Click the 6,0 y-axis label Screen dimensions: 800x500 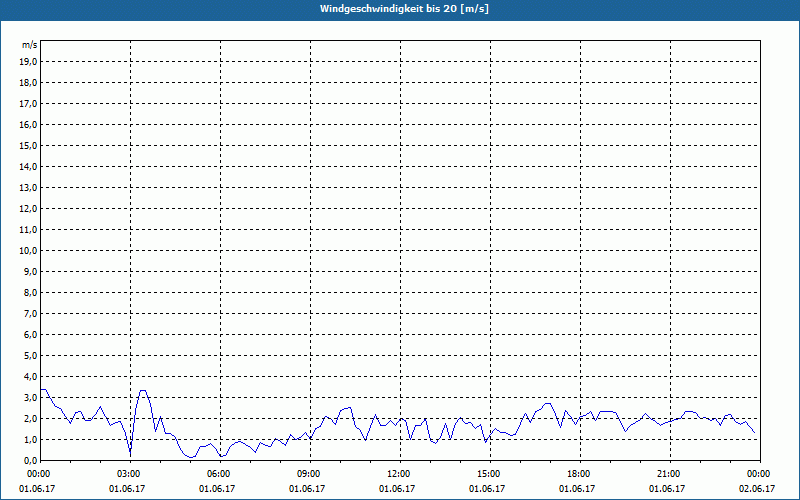click(31, 334)
